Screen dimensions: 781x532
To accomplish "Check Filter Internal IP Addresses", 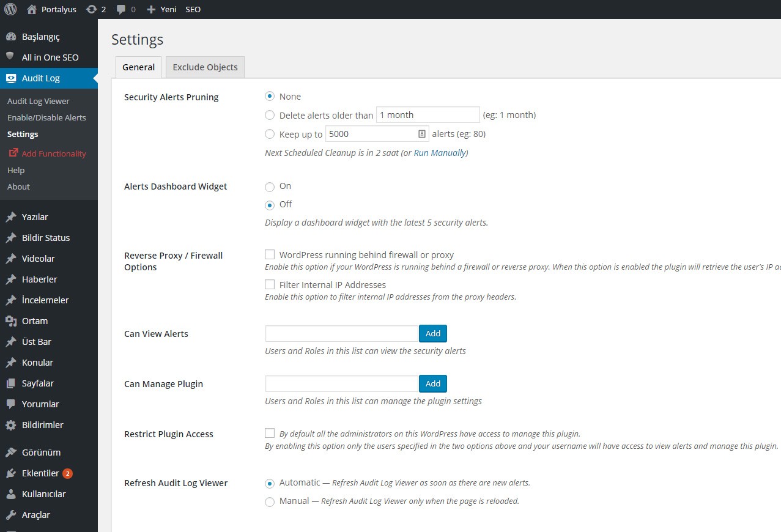I will [270, 284].
